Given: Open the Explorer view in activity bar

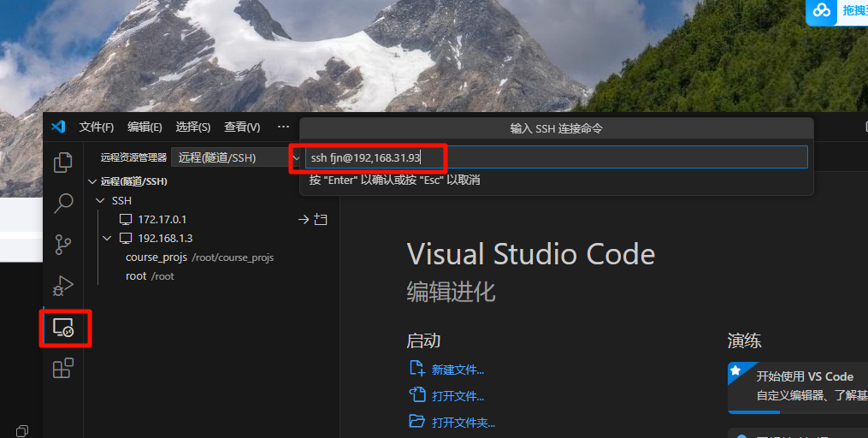Looking at the screenshot, I should click(62, 163).
